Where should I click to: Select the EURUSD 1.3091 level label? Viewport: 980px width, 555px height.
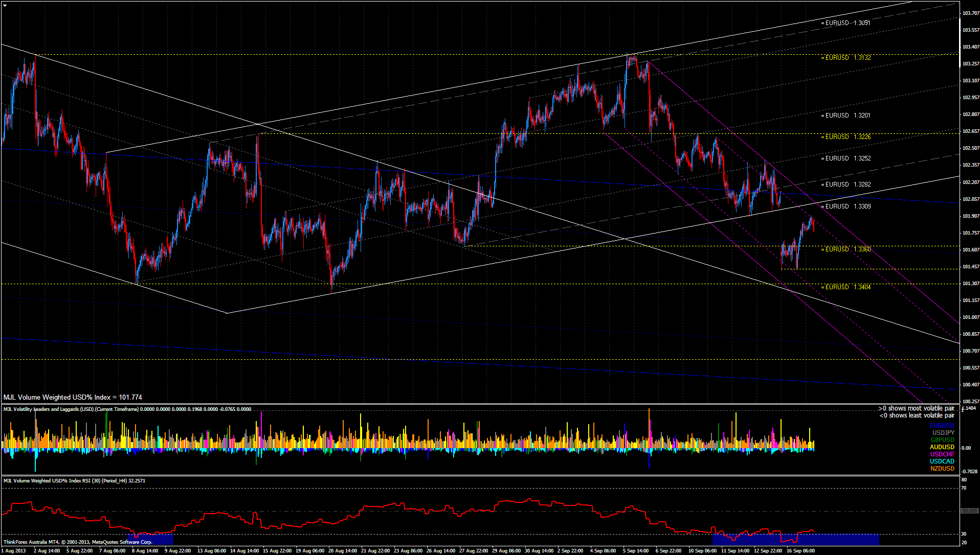(x=845, y=23)
